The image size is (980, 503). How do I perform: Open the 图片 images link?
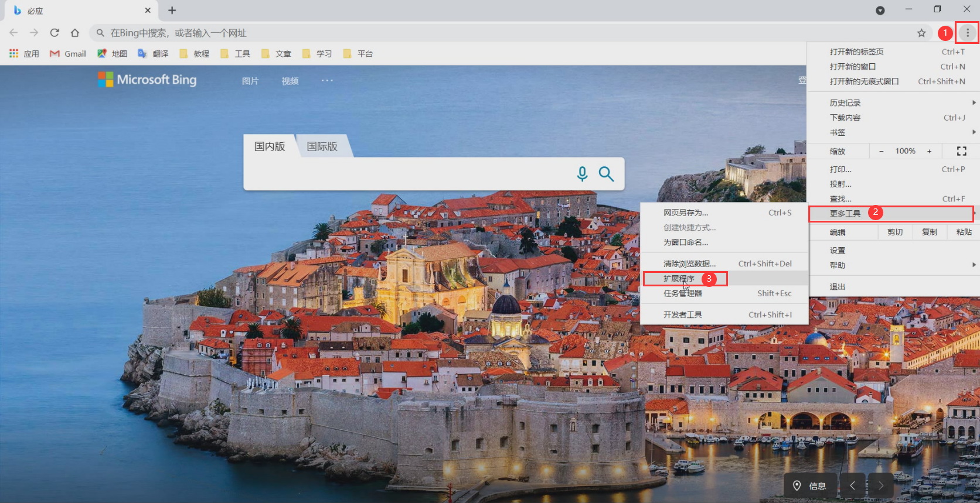250,81
